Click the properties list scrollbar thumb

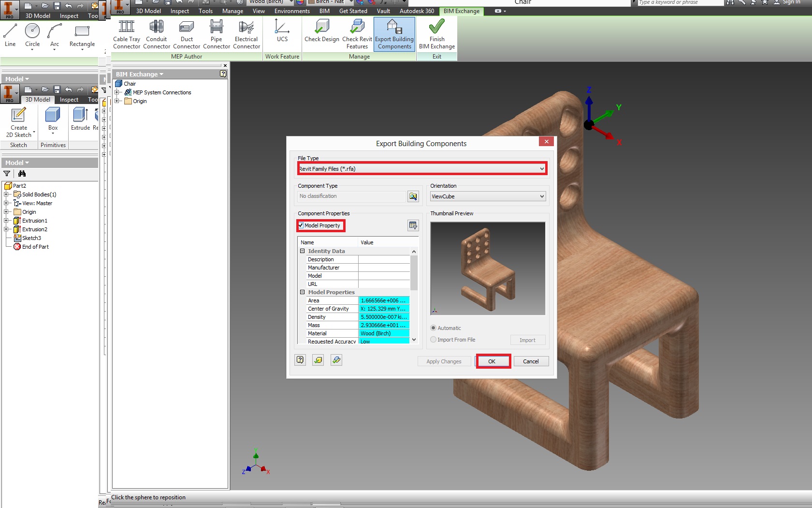click(414, 272)
